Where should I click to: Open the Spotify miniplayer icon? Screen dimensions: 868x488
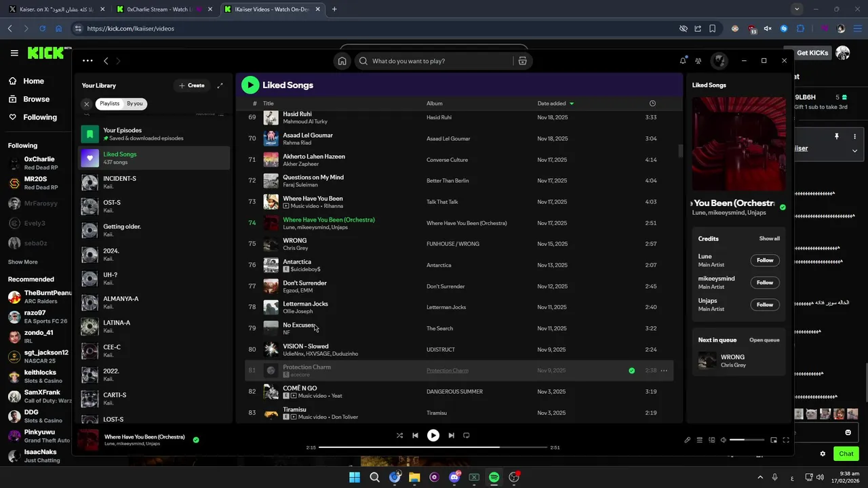(774, 440)
